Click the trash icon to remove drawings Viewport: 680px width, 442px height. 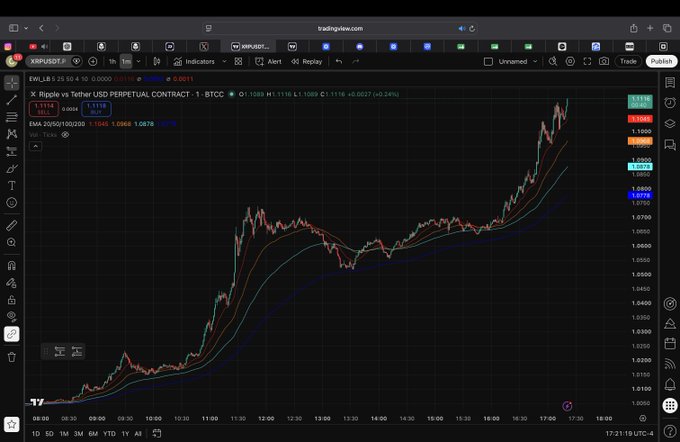(x=12, y=357)
